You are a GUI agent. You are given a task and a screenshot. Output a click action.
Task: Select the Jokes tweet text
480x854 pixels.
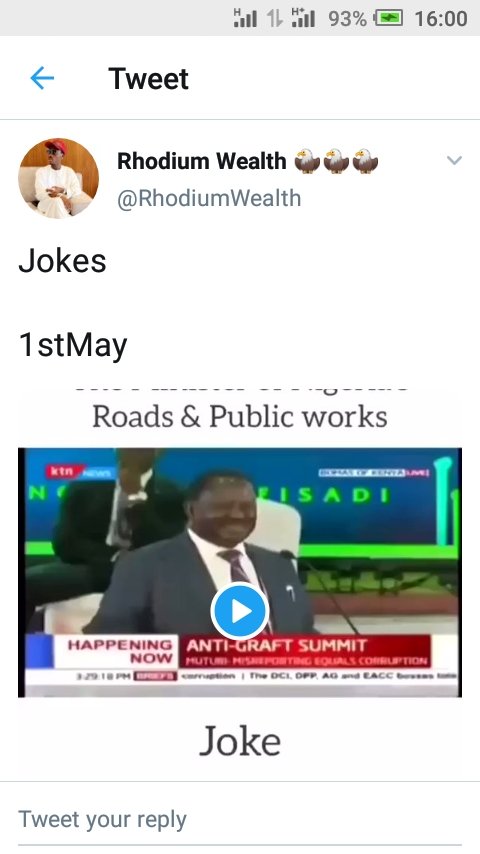coord(62,261)
